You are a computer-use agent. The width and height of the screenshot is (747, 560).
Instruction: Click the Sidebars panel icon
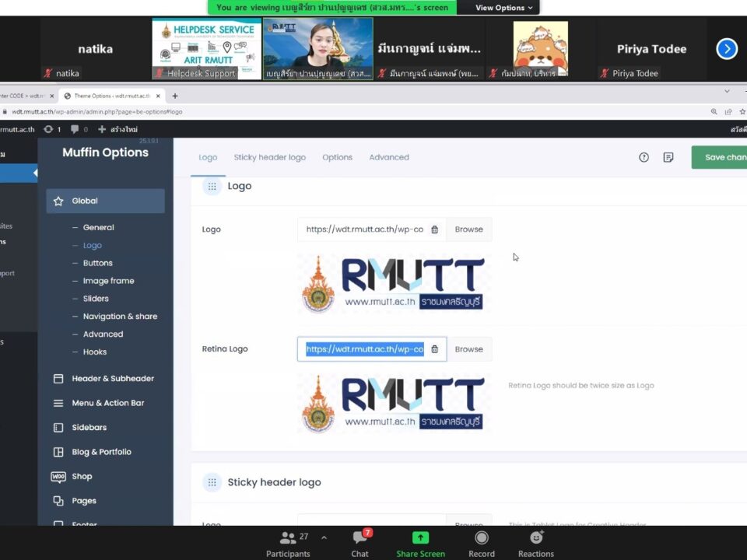[58, 428]
